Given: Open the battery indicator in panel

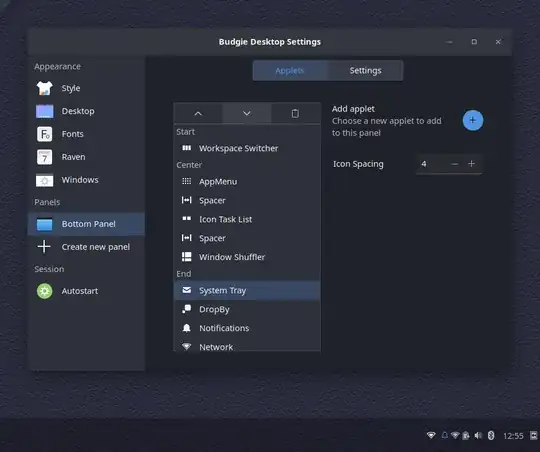Looking at the screenshot, I should (466, 435).
